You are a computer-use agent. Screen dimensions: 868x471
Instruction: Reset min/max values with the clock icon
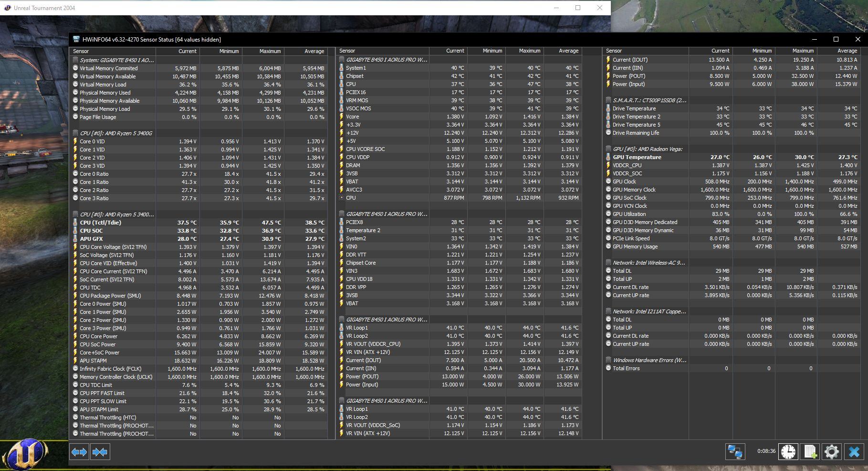(x=788, y=451)
